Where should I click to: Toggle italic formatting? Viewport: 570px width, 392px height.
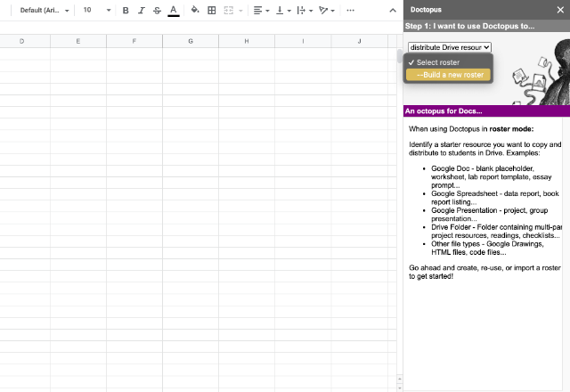(142, 11)
